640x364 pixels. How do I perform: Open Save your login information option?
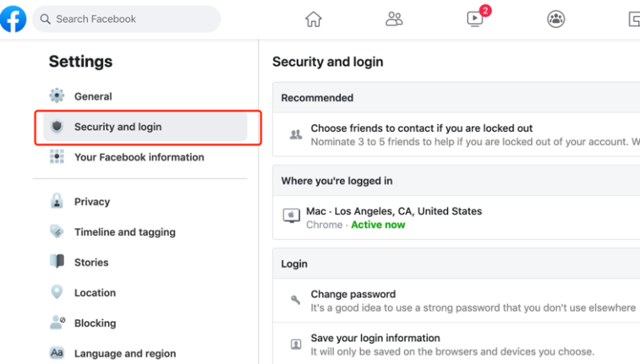coord(375,338)
